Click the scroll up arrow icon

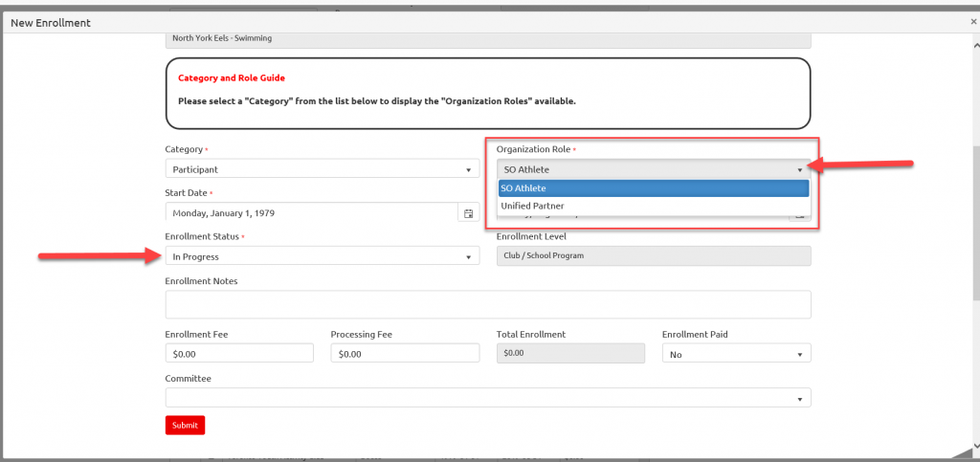[x=974, y=45]
